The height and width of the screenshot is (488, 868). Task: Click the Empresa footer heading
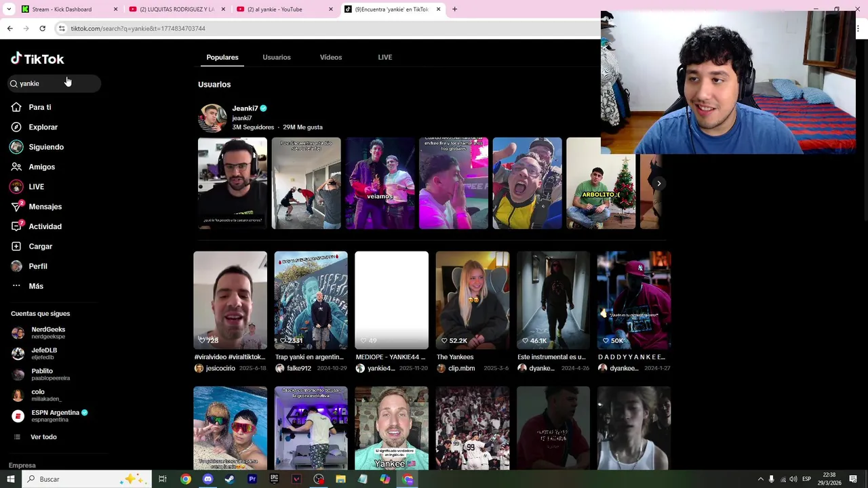(x=22, y=466)
